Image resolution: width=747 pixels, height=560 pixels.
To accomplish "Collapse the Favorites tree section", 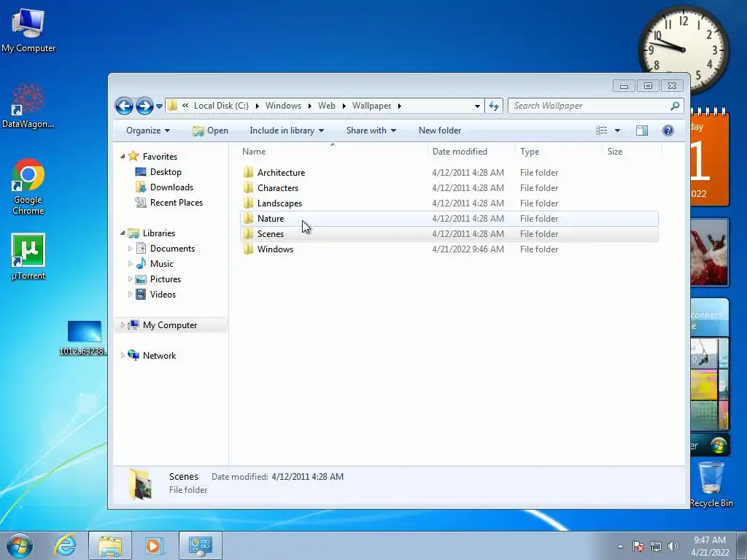I will (123, 156).
